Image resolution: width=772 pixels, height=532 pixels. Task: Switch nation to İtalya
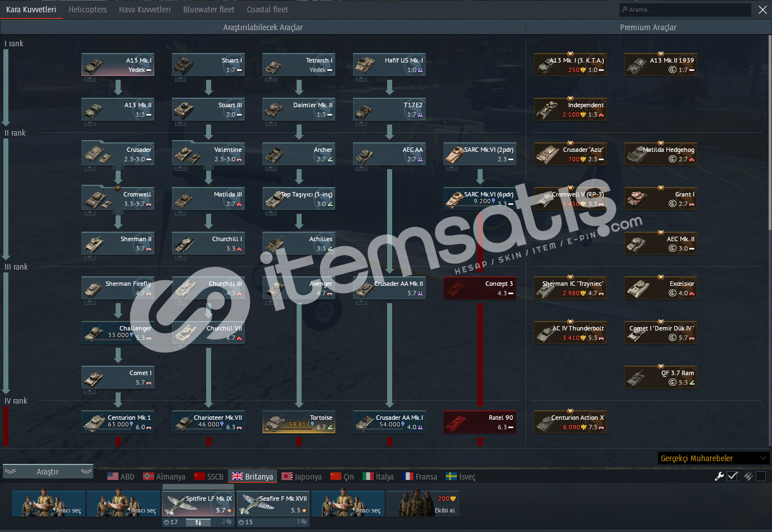click(x=378, y=477)
